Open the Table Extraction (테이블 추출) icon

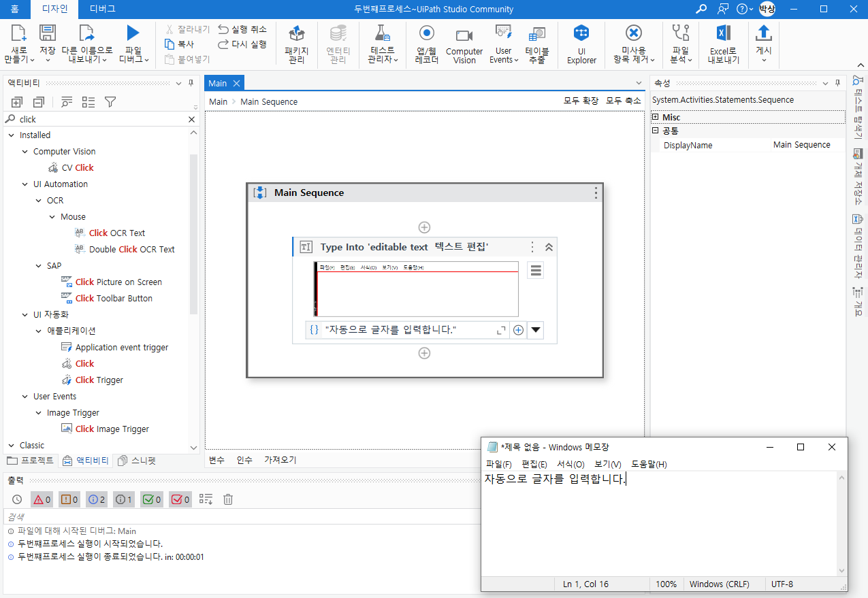pyautogui.click(x=537, y=33)
